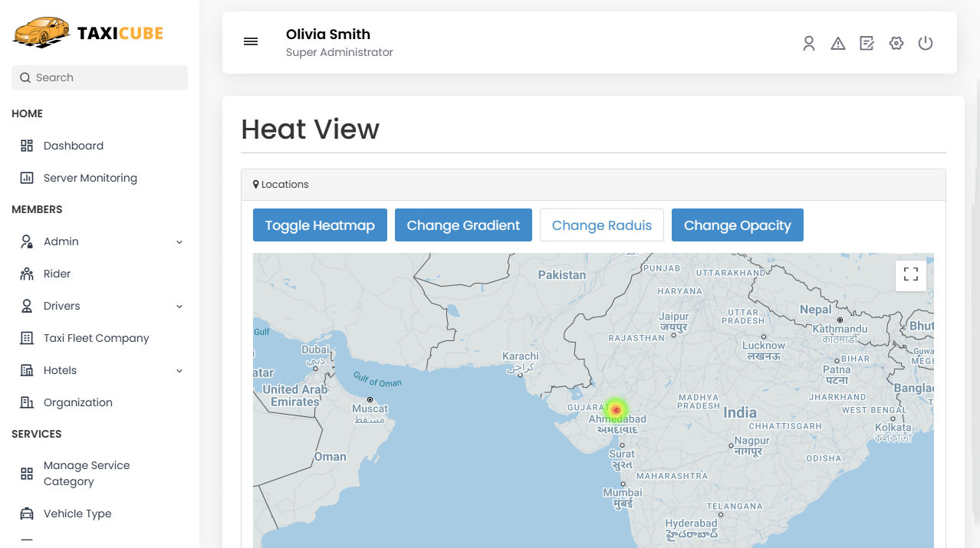
Task: Open Dashboard from the sidebar
Action: (x=73, y=146)
